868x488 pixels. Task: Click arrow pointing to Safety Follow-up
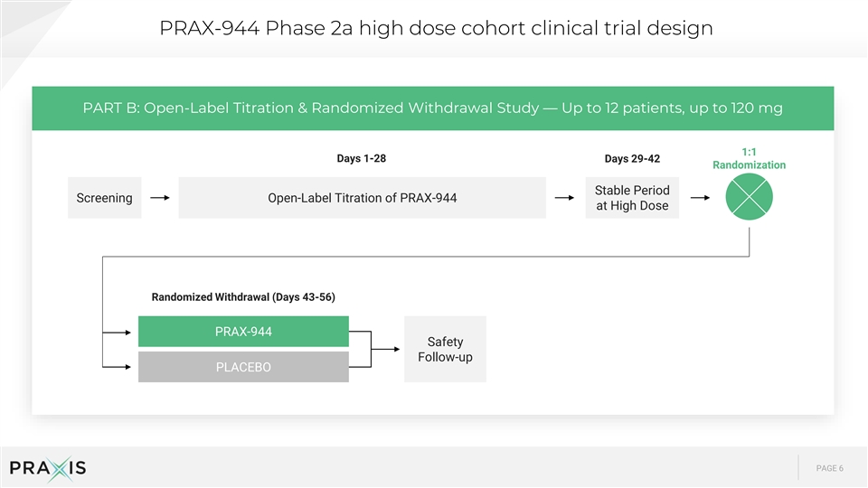pos(385,349)
